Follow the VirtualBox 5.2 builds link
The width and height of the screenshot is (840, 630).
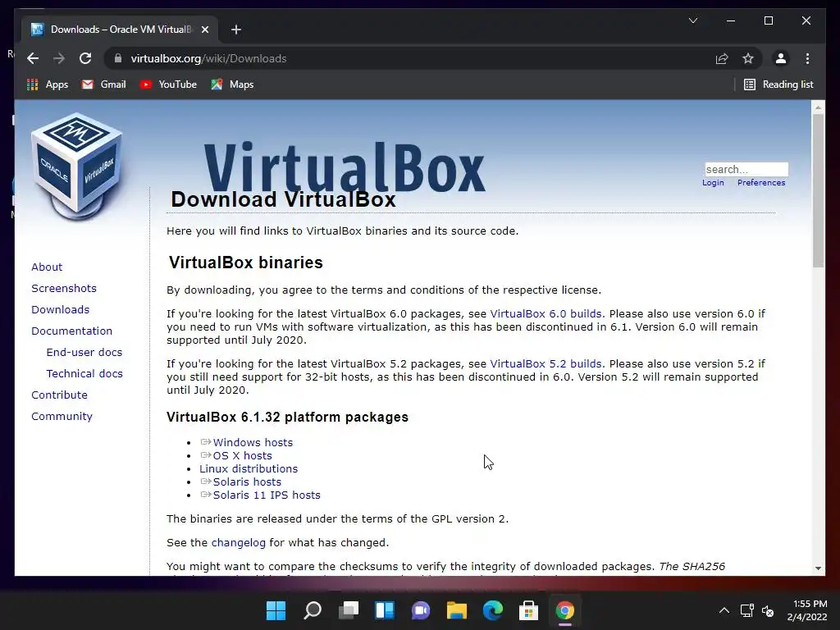pyautogui.click(x=546, y=363)
